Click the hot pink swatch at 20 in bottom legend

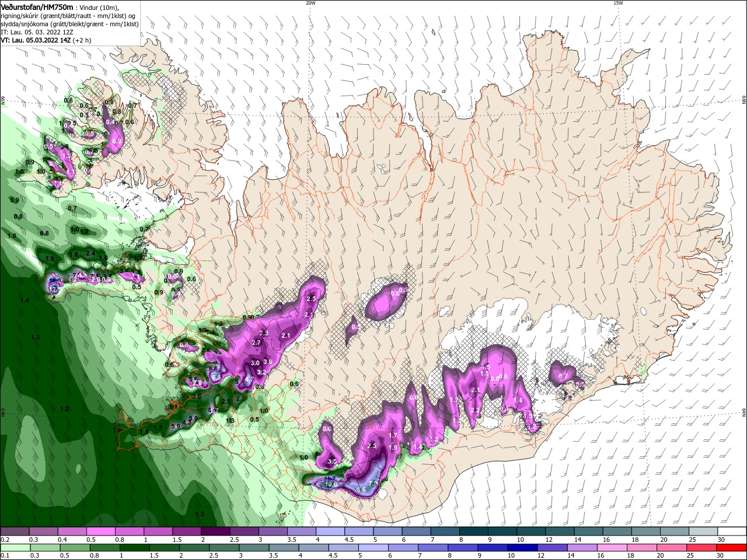coord(671,548)
